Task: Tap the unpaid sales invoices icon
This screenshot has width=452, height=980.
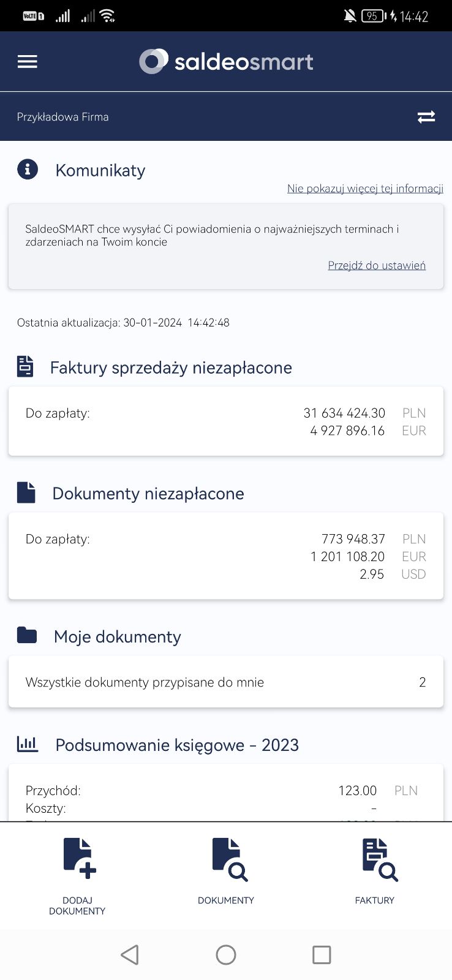Action: click(25, 366)
